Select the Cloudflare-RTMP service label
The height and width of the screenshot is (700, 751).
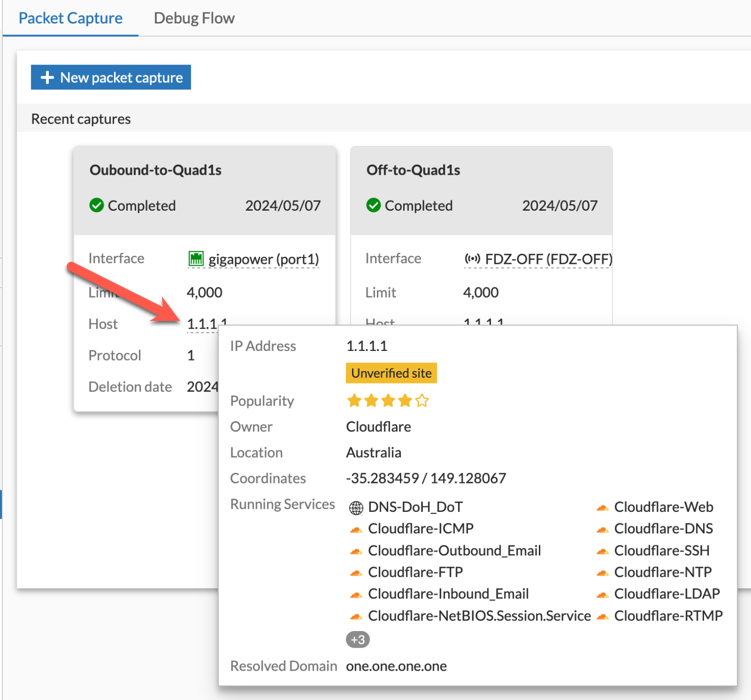click(x=669, y=615)
